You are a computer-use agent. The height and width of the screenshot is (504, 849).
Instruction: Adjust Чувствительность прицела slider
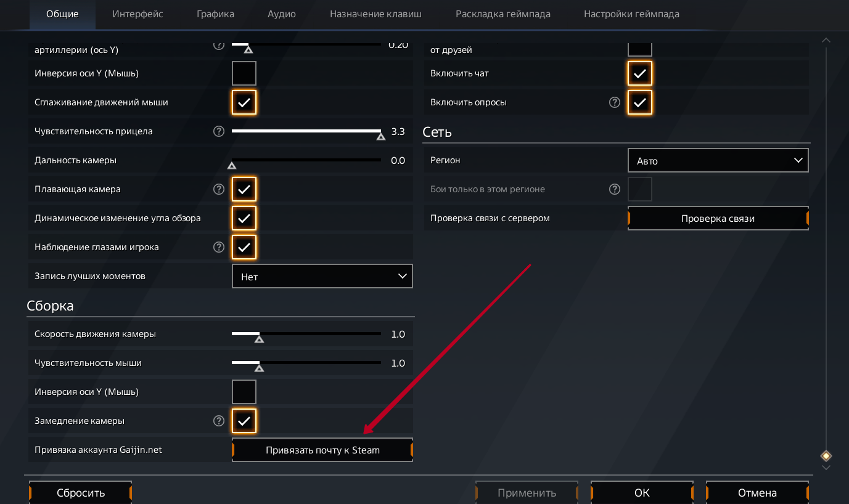tap(306, 132)
